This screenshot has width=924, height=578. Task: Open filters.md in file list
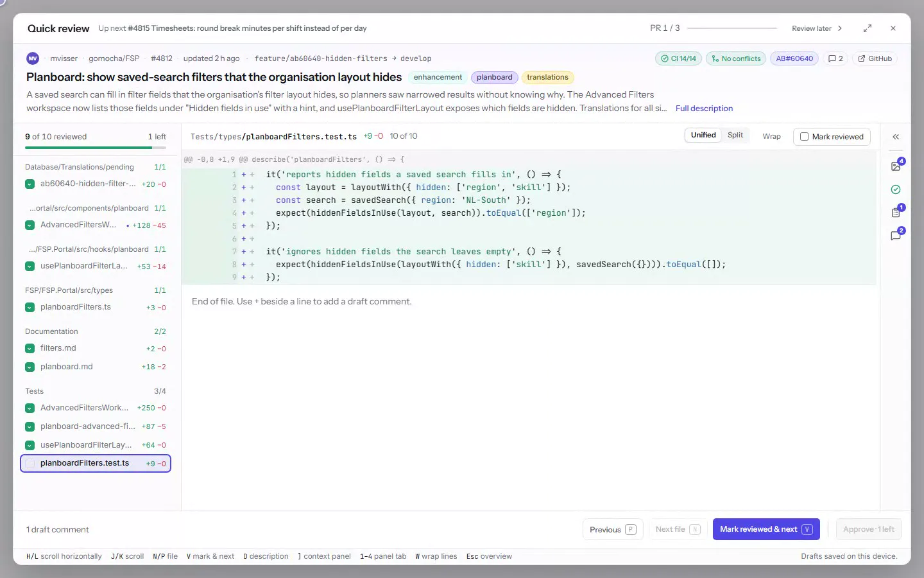tap(96, 348)
